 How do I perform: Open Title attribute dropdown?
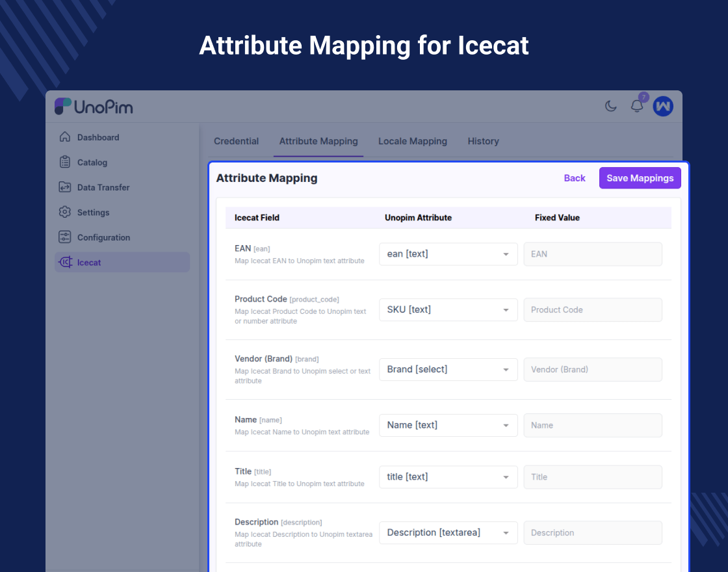pos(448,477)
